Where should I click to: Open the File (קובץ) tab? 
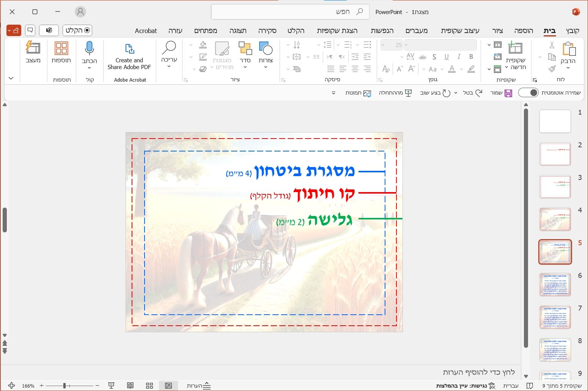pyautogui.click(x=572, y=31)
